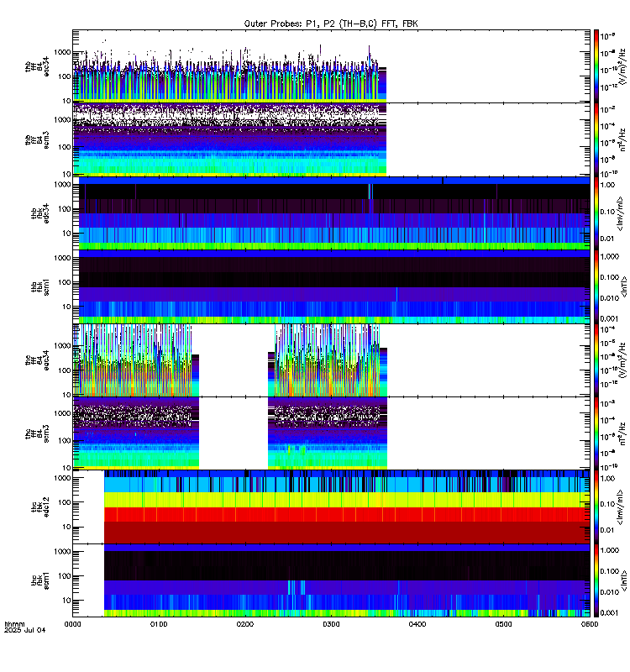Click the red band in thc fbk edc12 panel
This screenshot has height=672, width=630.
[x=347, y=514]
